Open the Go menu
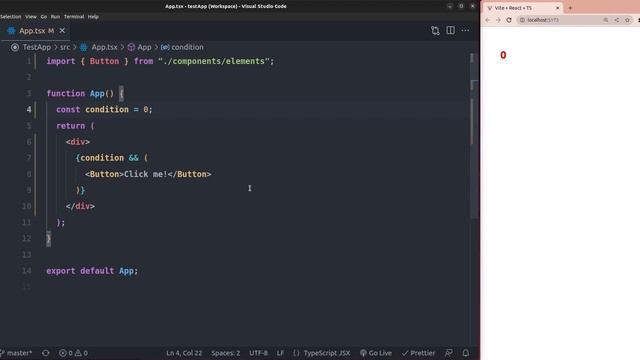Screen dimensions: 640x360 click(44, 17)
